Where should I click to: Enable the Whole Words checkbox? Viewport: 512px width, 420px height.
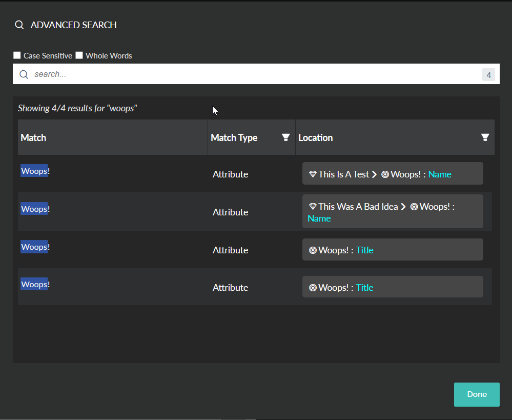[79, 55]
